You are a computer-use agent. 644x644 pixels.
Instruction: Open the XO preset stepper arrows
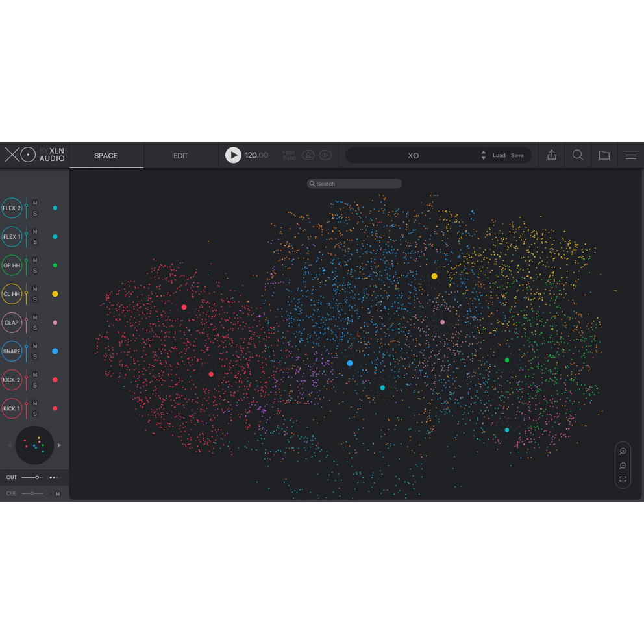[483, 155]
